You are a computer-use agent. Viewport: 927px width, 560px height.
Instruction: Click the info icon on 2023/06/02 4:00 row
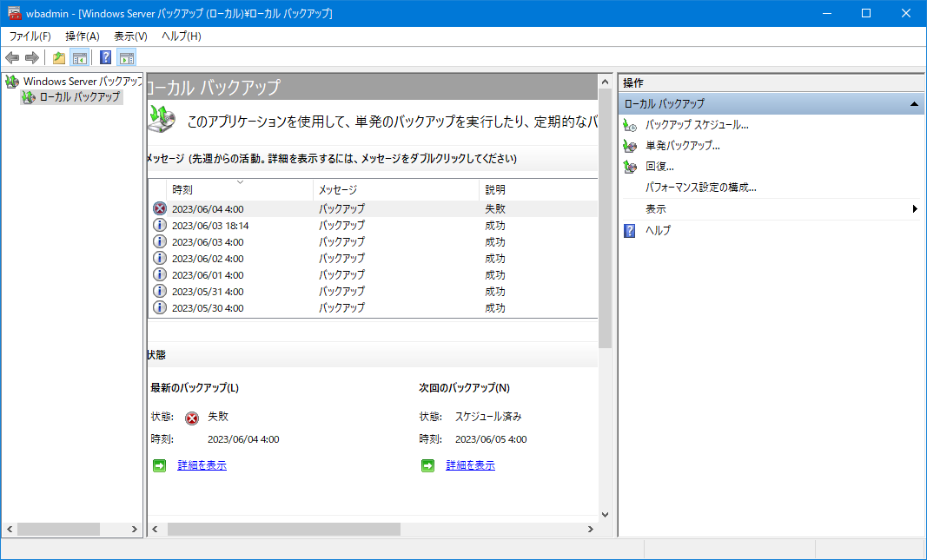tap(160, 258)
